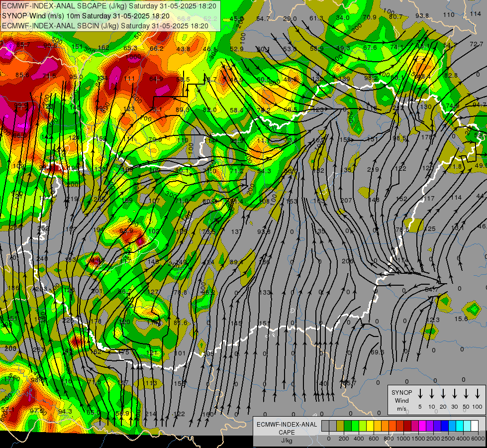Click the wind legend arrow above 5
The height and width of the screenshot is (448, 487).
coord(420,394)
